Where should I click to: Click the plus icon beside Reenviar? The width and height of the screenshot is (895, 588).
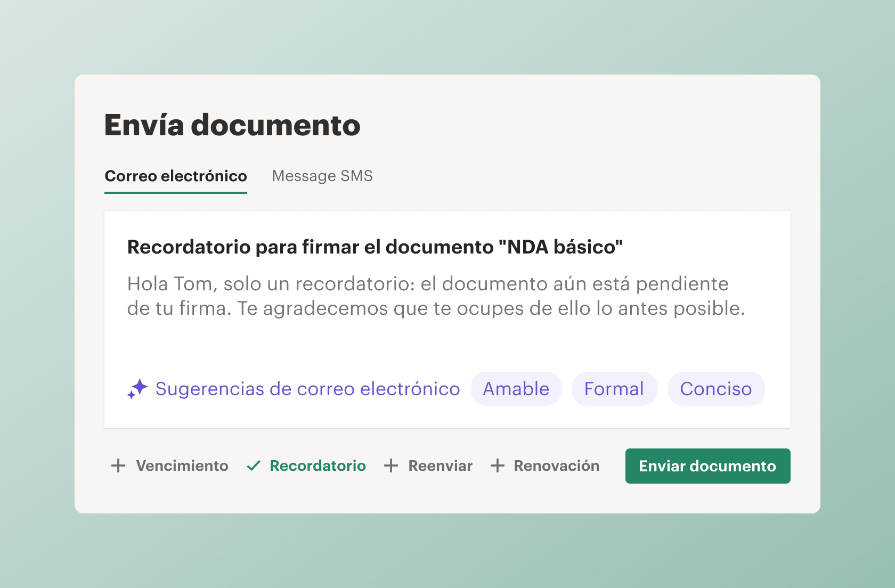point(391,466)
